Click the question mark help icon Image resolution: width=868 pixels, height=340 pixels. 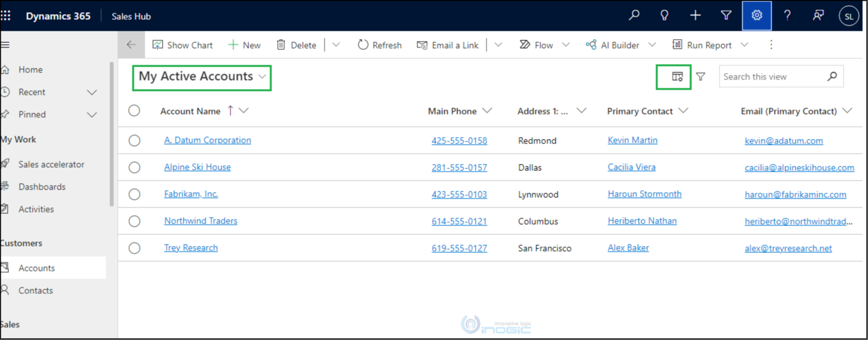pyautogui.click(x=787, y=15)
